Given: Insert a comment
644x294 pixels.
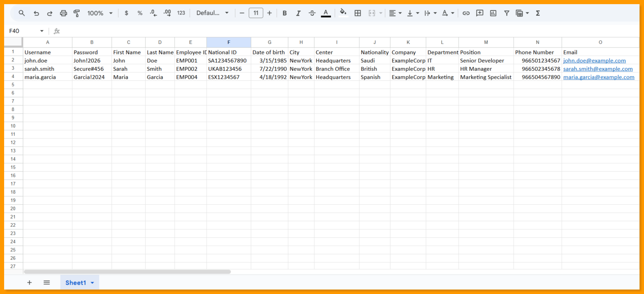Looking at the screenshot, I should point(480,13).
